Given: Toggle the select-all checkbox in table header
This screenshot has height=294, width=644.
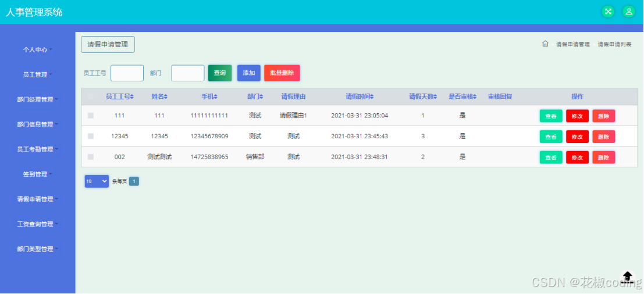Looking at the screenshot, I should coord(91,97).
